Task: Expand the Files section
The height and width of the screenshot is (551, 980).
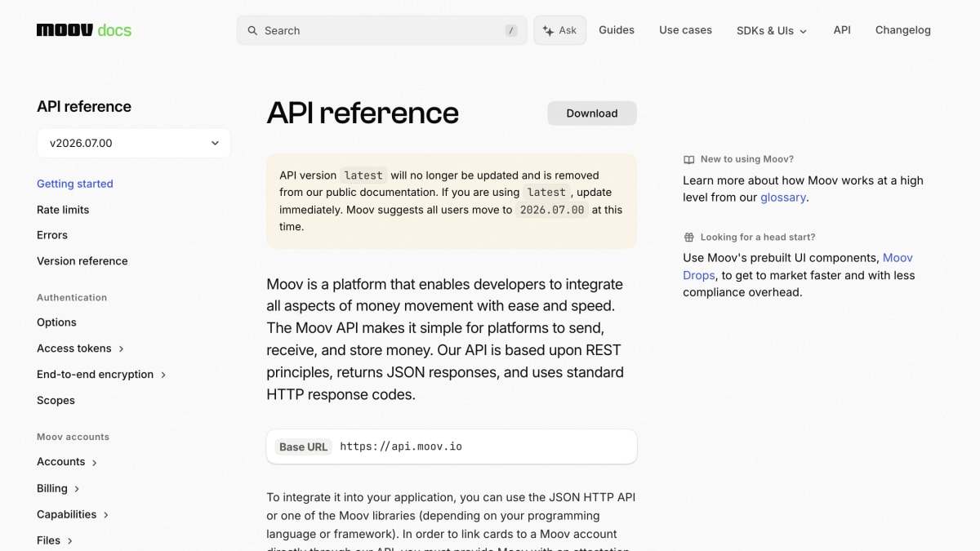Action: point(55,540)
